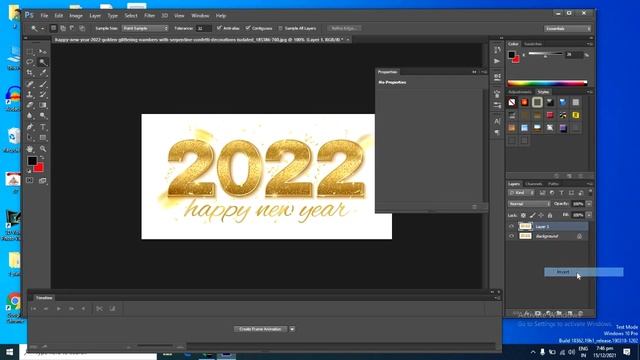The width and height of the screenshot is (640, 360).
Task: Open the layer blend mode Normal dropdown
Action: coord(529,204)
